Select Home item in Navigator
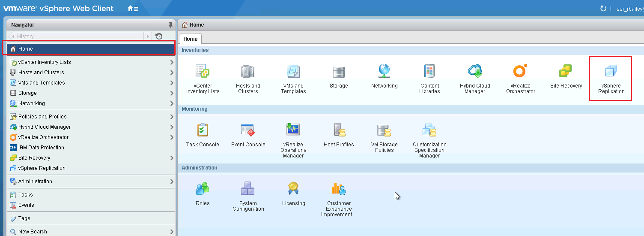 pos(91,49)
